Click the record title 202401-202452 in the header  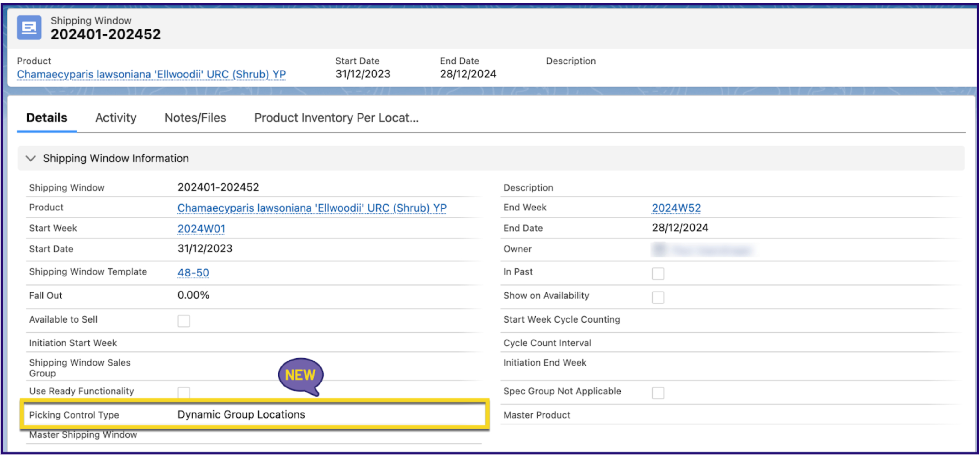(x=106, y=34)
